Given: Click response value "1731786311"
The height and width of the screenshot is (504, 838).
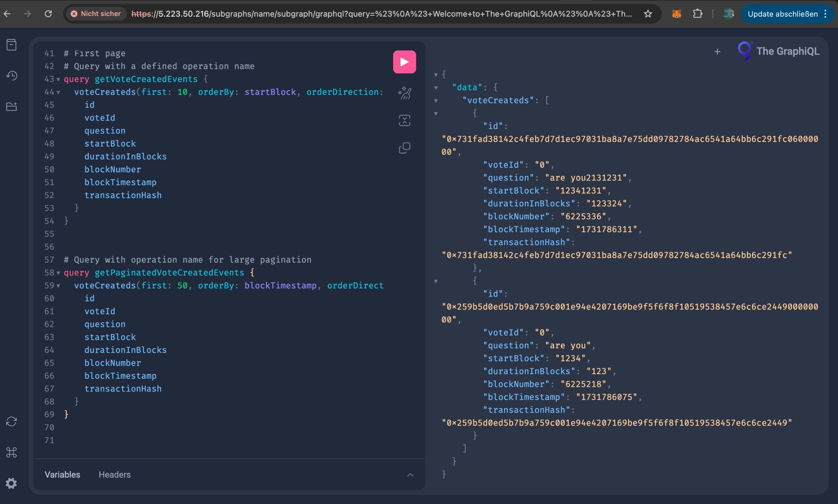Looking at the screenshot, I should tap(607, 230).
